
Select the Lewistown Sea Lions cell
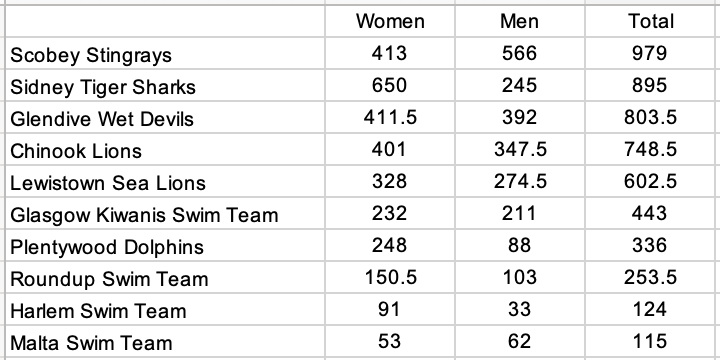pos(165,182)
